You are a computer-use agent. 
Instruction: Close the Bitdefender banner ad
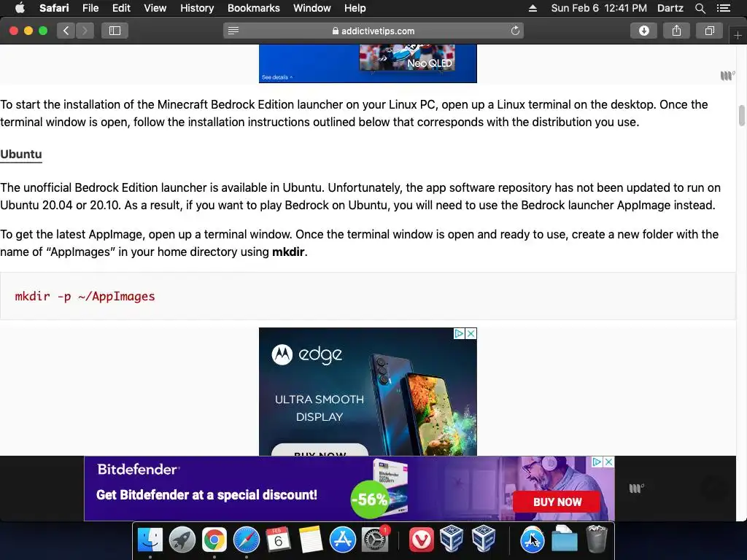(x=608, y=462)
